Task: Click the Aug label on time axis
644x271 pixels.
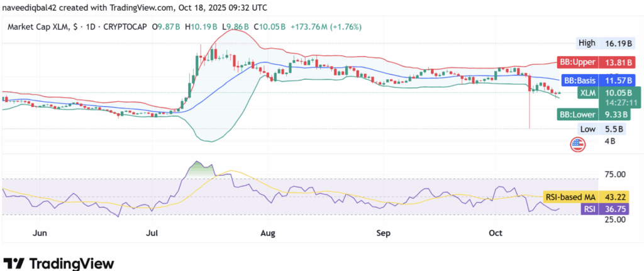Action: (267, 233)
